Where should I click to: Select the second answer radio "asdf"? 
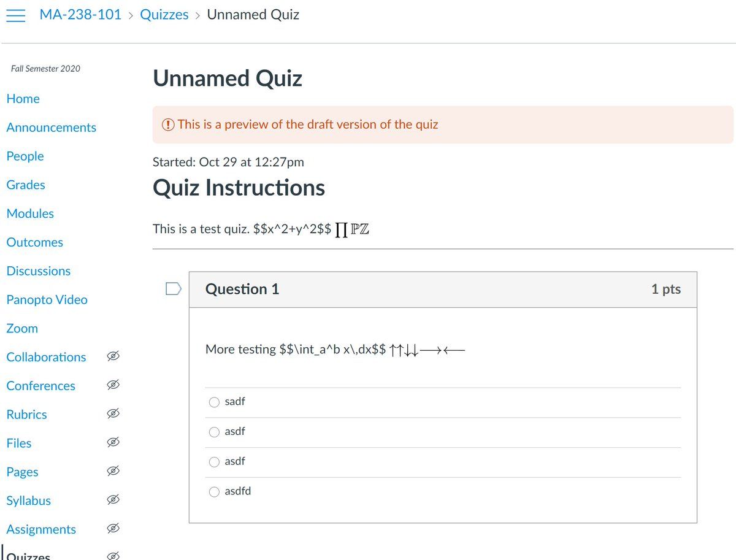tap(215, 432)
